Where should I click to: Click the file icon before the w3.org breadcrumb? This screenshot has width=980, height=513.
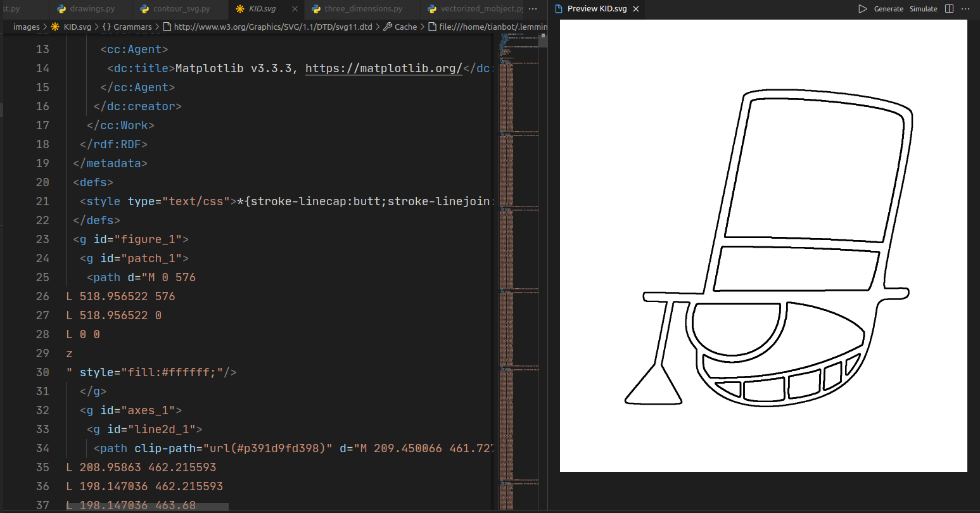pos(167,27)
